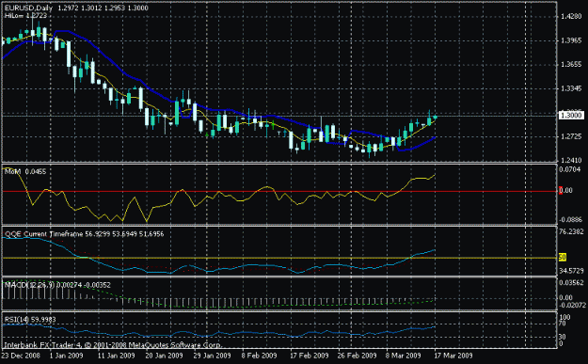The height and width of the screenshot is (364, 588).
Task: Click date label 17 Feb 2009
Action: (309, 356)
